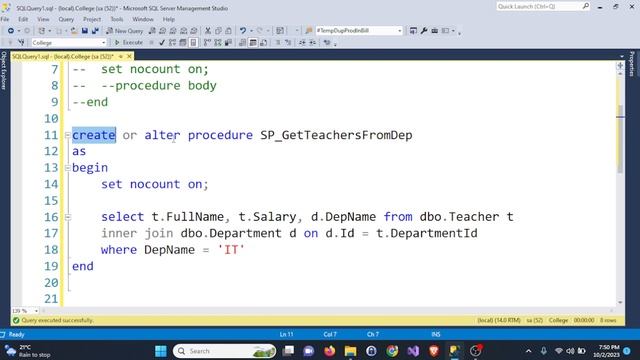
Task: Click the Paste icon in toolbar
Action: click(228, 31)
